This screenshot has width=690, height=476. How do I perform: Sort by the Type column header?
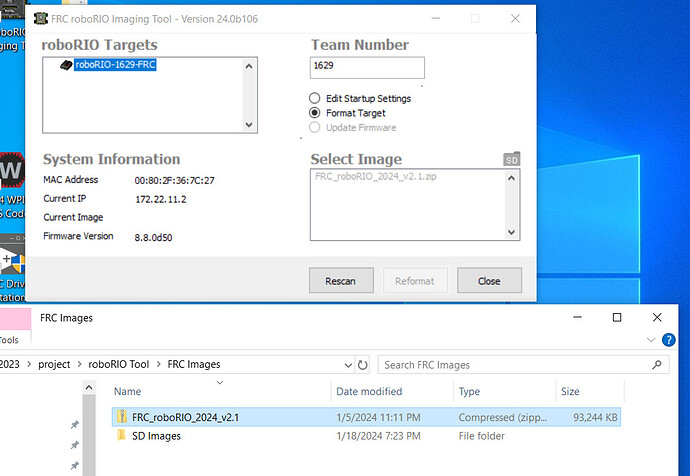469,391
